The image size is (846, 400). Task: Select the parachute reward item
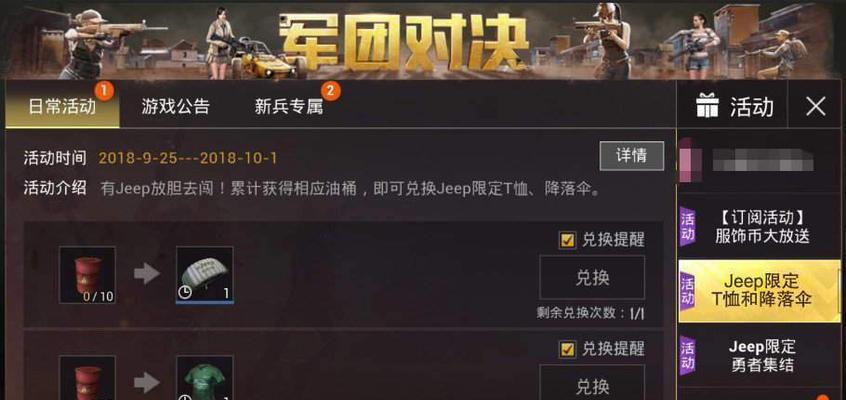pos(205,275)
